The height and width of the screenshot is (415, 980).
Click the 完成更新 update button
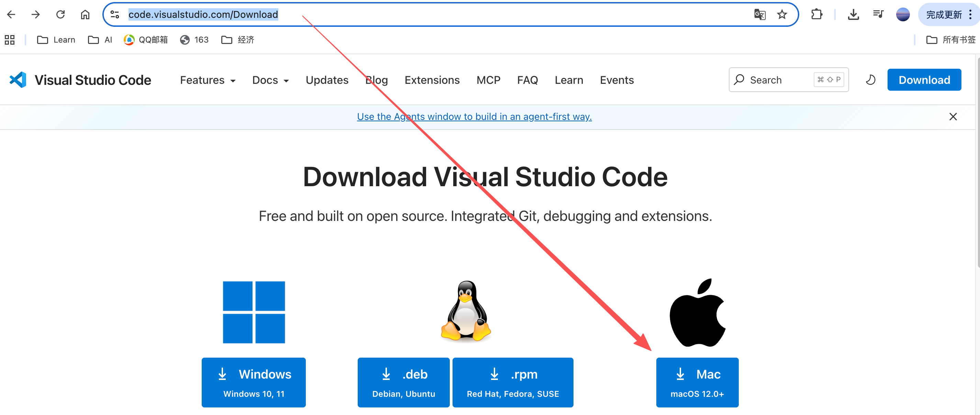click(944, 14)
